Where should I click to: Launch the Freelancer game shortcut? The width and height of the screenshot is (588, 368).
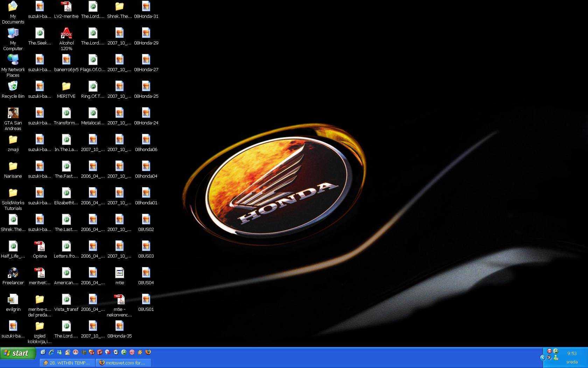pyautogui.click(x=13, y=276)
